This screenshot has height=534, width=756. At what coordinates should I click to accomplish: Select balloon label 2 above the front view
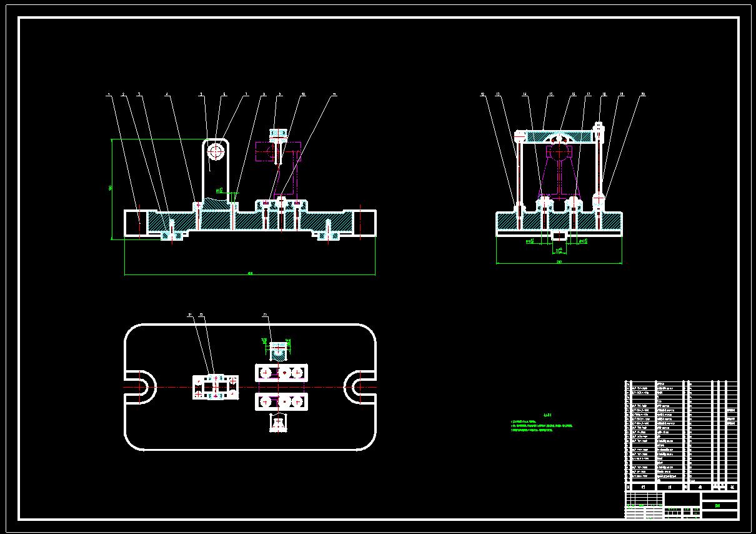[123, 94]
